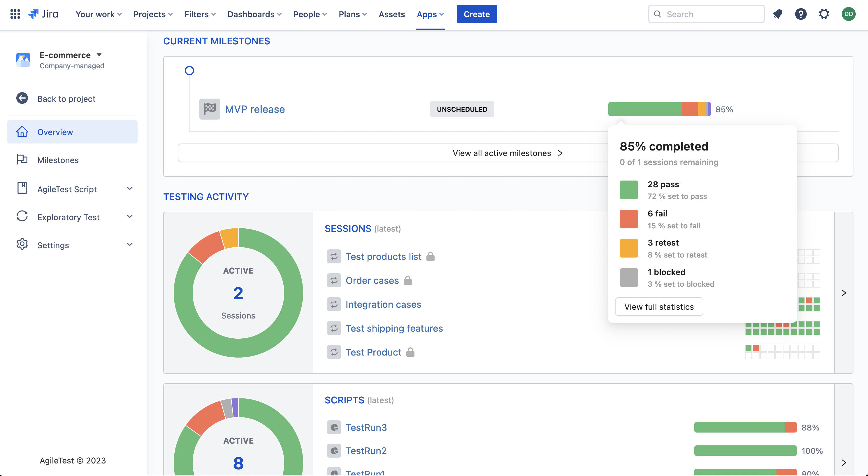Expand the sidebar Settings chevron

[130, 245]
